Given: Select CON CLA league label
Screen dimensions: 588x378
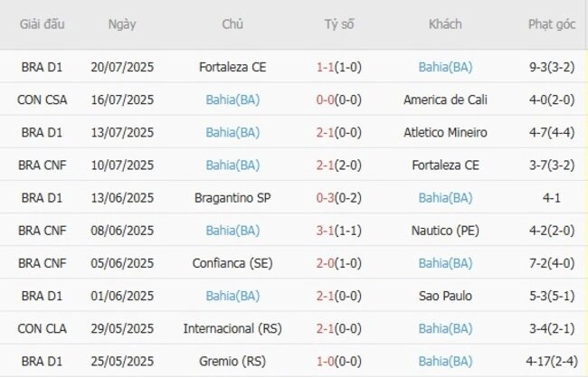Looking at the screenshot, I should pos(42,328).
